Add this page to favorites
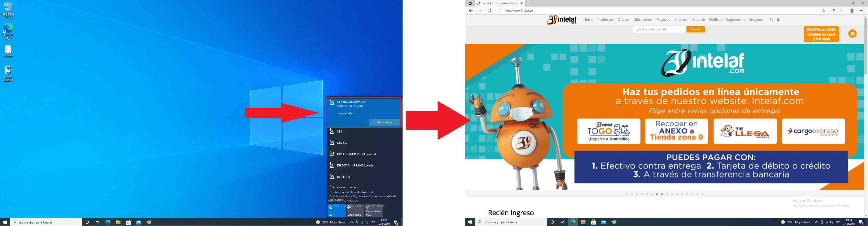 823,11
